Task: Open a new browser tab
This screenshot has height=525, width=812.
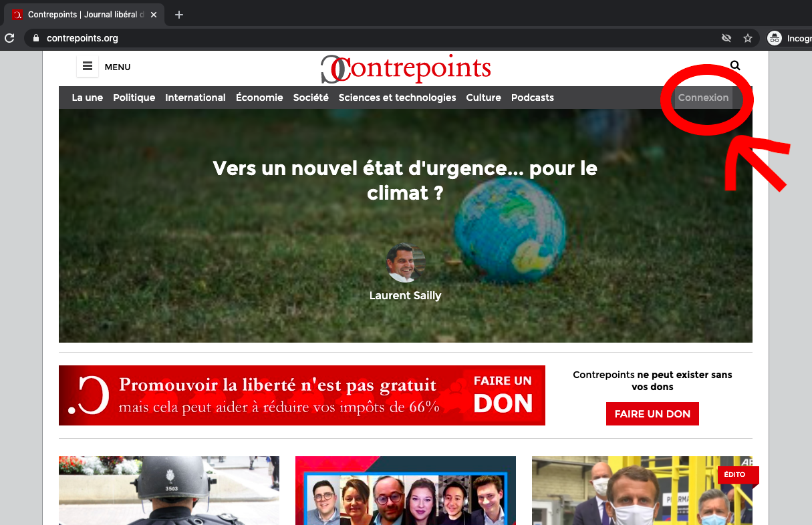Action: [x=179, y=14]
